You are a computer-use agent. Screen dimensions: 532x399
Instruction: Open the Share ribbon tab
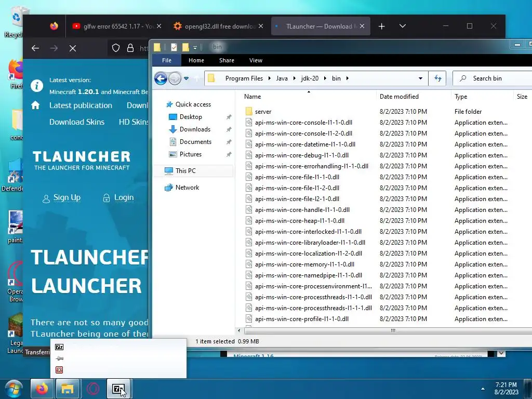(227, 60)
